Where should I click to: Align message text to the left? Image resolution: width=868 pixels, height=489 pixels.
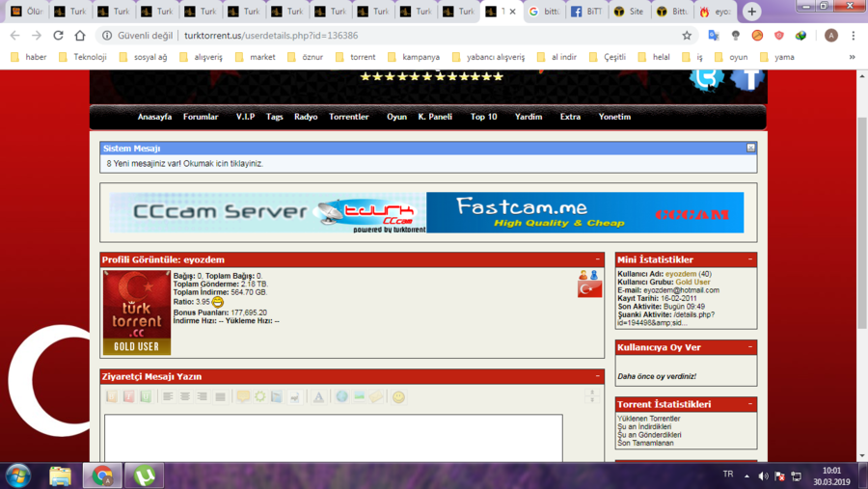[x=168, y=396]
